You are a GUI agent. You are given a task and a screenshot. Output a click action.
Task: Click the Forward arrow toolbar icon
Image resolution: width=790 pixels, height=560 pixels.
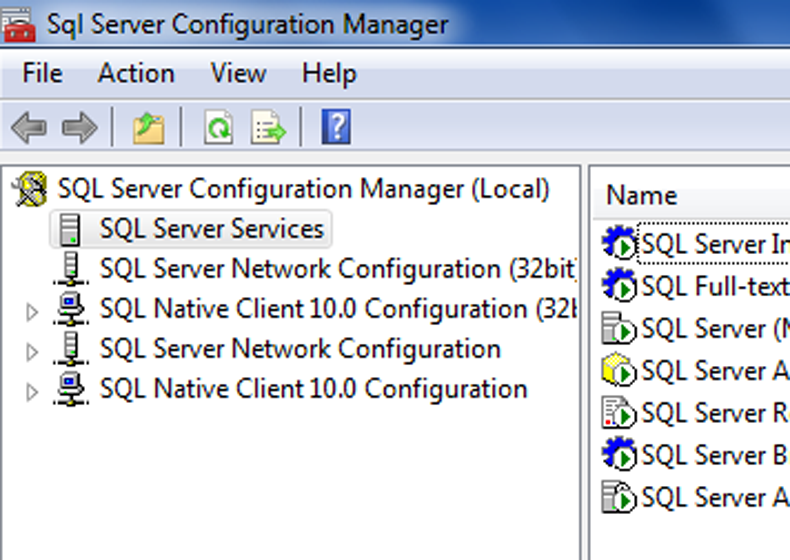79,128
